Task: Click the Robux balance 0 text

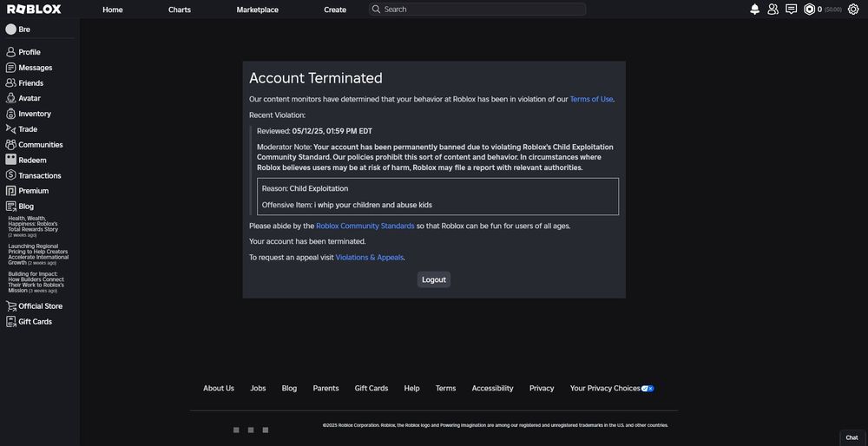Action: (820, 10)
